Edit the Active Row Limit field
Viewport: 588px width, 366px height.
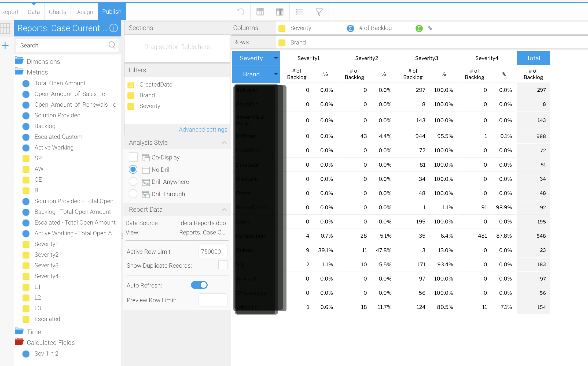pyautogui.click(x=213, y=252)
